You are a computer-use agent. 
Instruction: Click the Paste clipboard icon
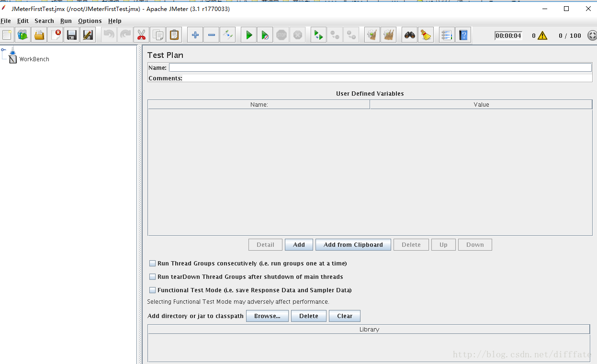pyautogui.click(x=174, y=35)
